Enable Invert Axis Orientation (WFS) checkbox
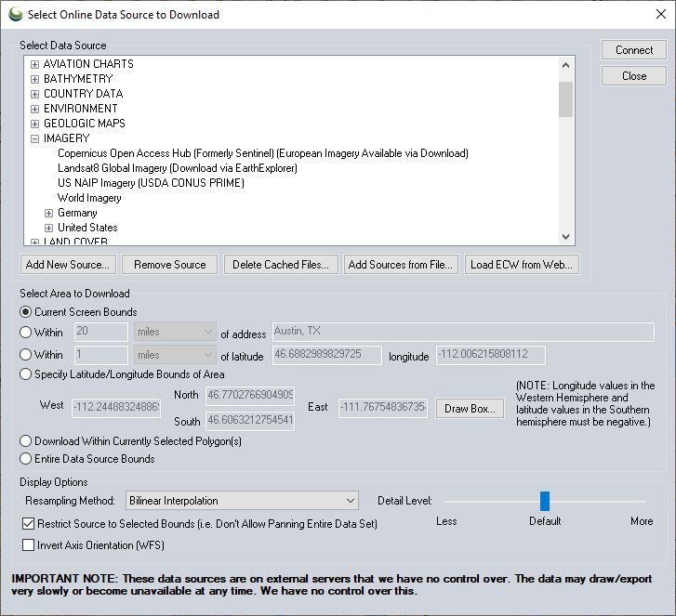Viewport: 676px width, 616px height. [x=29, y=545]
